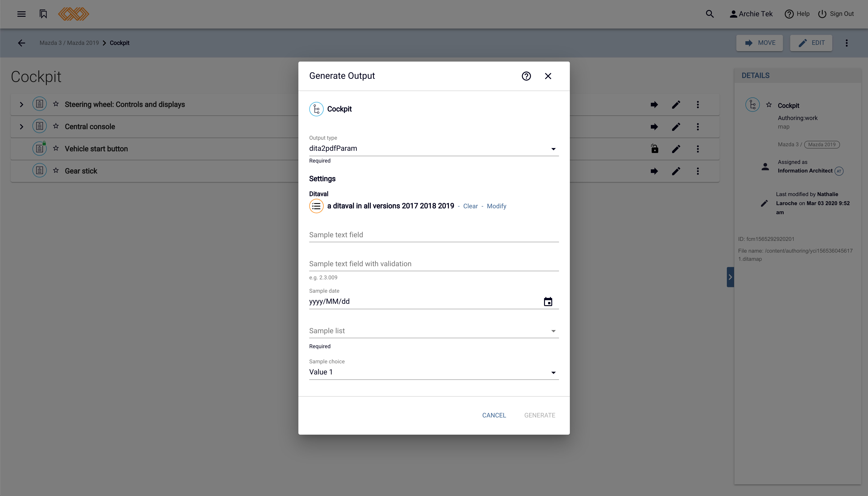Open Mazda 3 / Mazda 2019 breadcrumb
The height and width of the screenshot is (496, 868).
click(69, 43)
